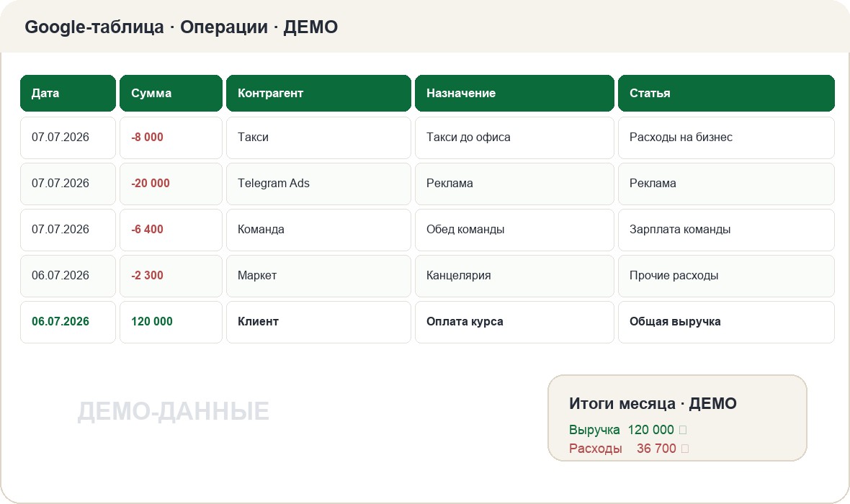850x504 pixels.
Task: Click the 'Сумма' column header
Action: coord(171,93)
